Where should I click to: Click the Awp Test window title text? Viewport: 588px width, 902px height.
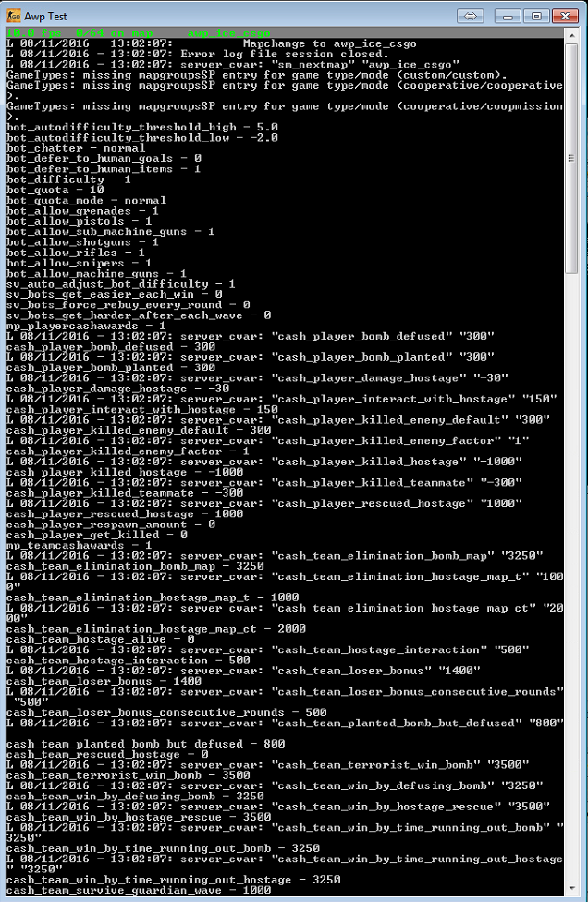[x=45, y=16]
